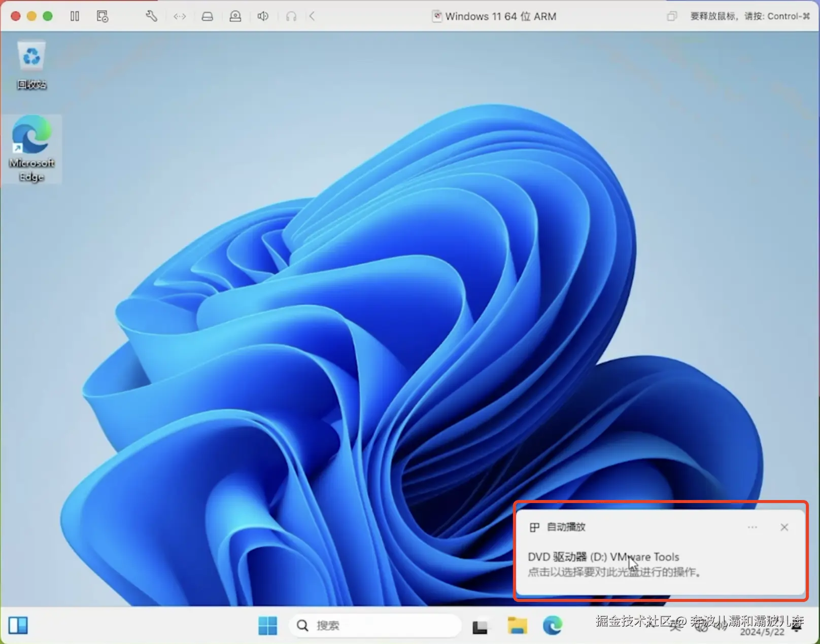
Task: Open the snapshot manager icon in toolbar
Action: coord(102,16)
